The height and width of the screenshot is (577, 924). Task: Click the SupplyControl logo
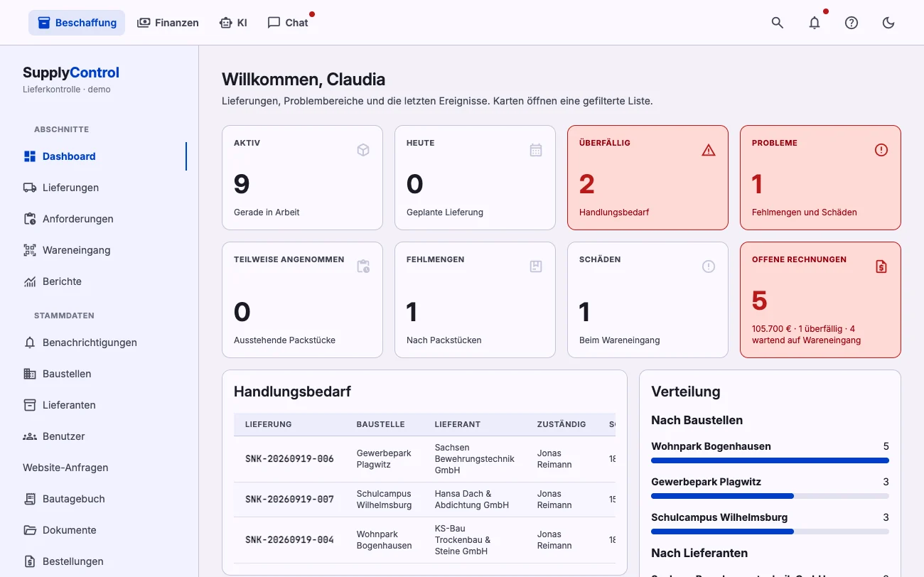point(71,72)
